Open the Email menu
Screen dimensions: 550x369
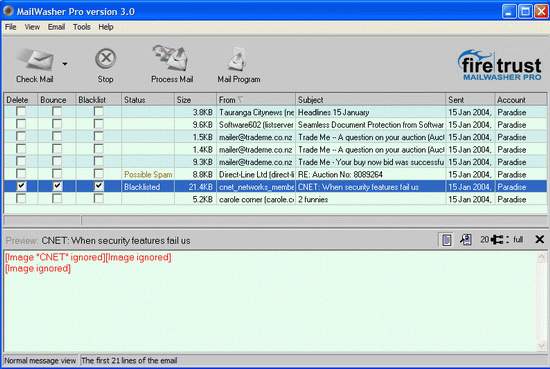pyautogui.click(x=56, y=27)
